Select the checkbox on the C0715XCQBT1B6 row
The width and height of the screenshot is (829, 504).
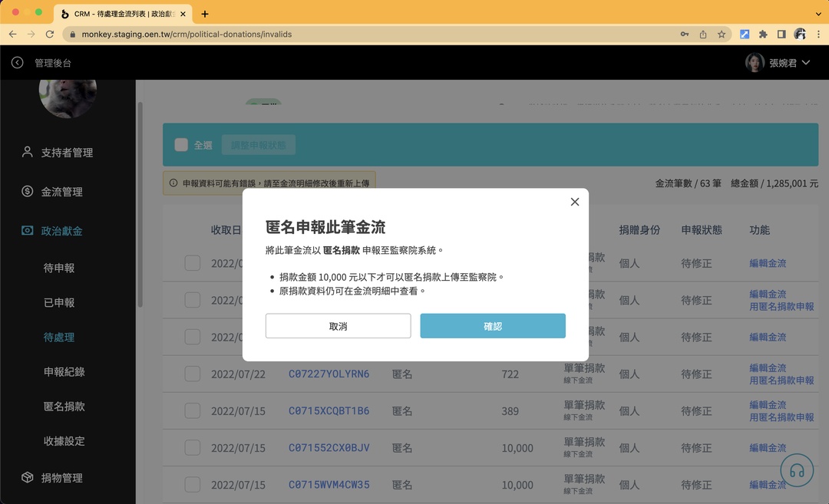tap(192, 410)
